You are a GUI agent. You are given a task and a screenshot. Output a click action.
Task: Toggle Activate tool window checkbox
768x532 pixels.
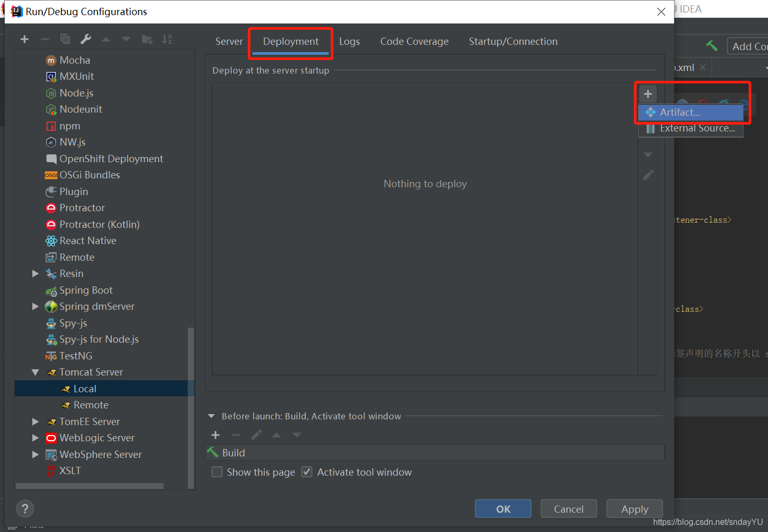307,472
